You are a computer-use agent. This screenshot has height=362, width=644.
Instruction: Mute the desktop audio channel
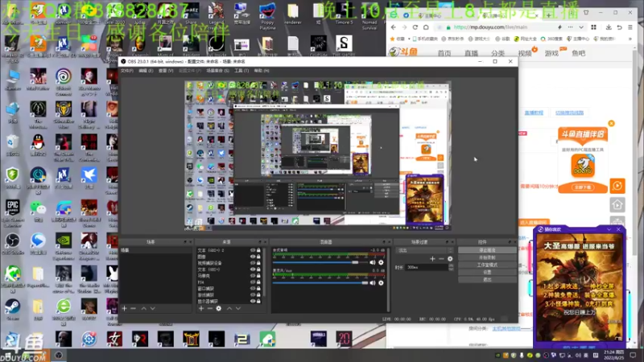[x=373, y=262]
